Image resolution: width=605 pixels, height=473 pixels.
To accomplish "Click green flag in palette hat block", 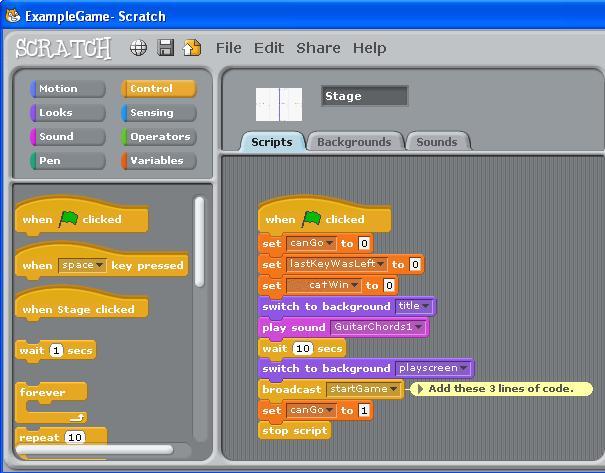I will [68, 219].
